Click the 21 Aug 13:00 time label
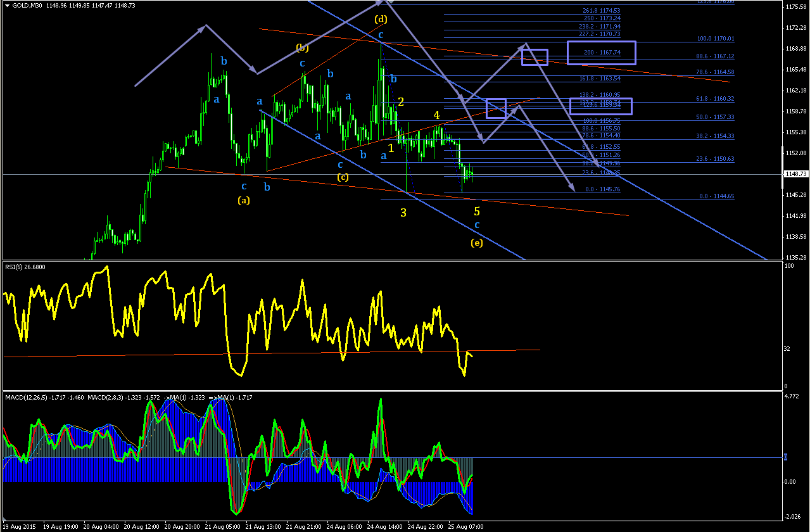810x532 pixels. [x=263, y=526]
